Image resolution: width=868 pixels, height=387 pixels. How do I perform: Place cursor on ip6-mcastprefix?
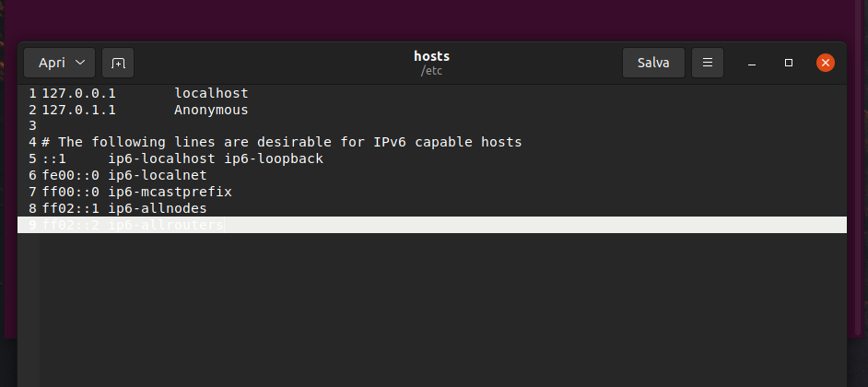click(x=170, y=192)
